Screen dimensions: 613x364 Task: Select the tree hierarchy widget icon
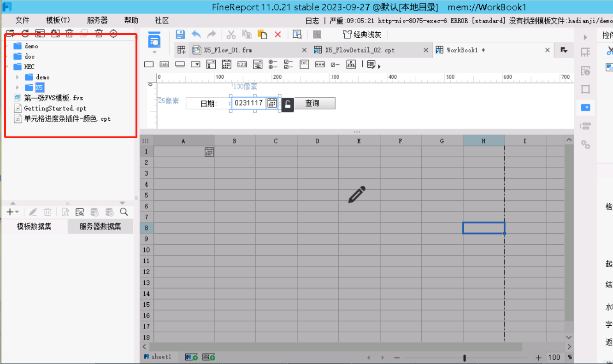(x=351, y=65)
